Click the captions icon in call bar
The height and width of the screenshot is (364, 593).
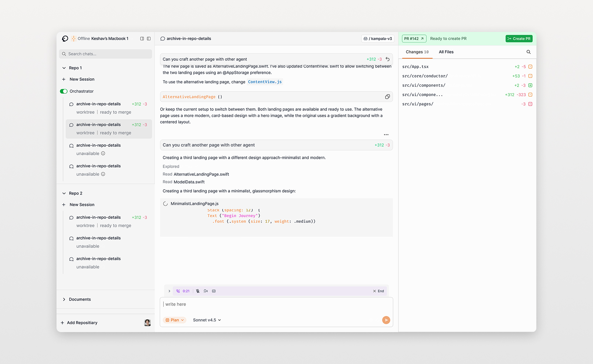(x=214, y=291)
